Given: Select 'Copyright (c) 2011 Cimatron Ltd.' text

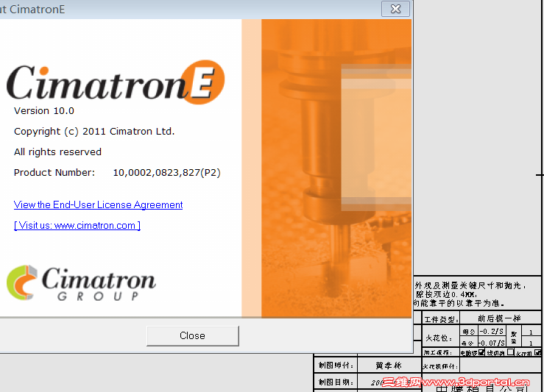Looking at the screenshot, I should [94, 132].
